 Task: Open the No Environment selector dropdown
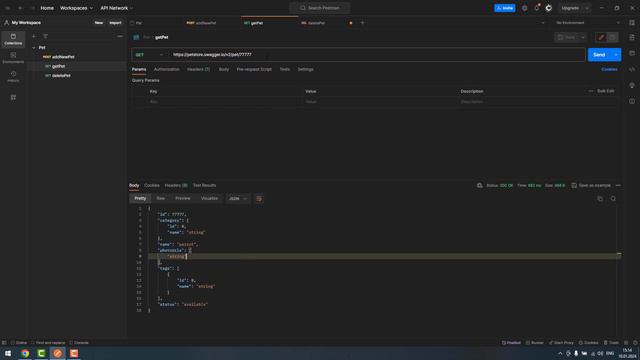(587, 23)
